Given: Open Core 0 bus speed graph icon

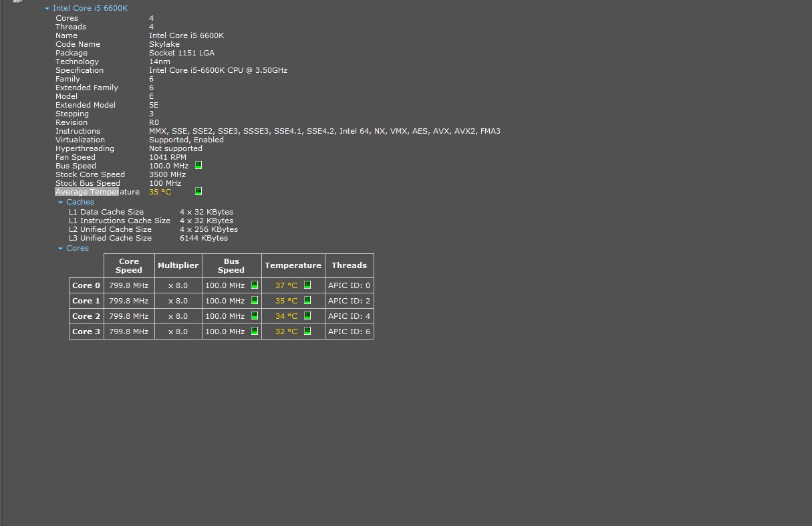Looking at the screenshot, I should [x=254, y=285].
